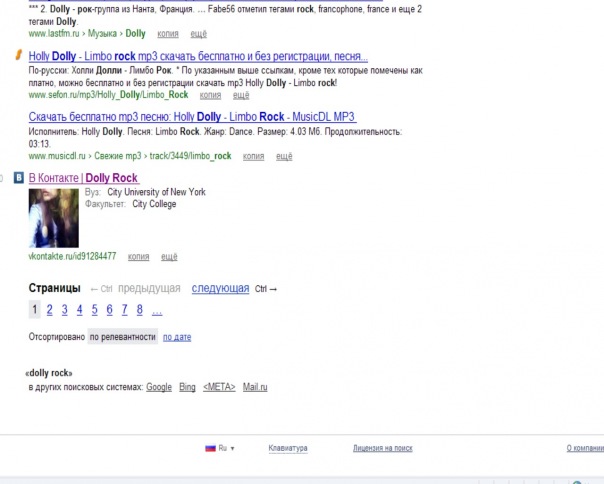Screen dimensions: 604x484
Task: Open MusicDL MP3 Limbo Rock result
Action: click(192, 117)
